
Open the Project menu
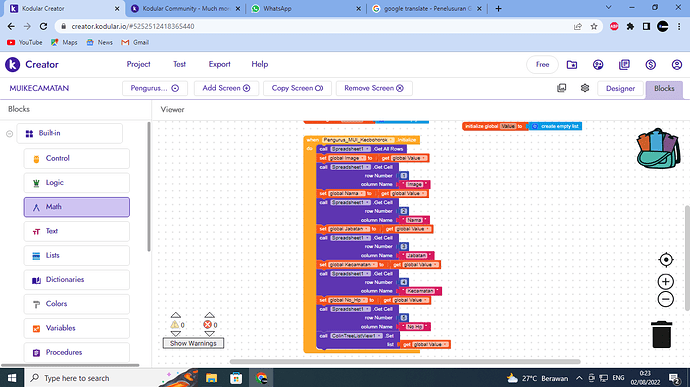138,64
